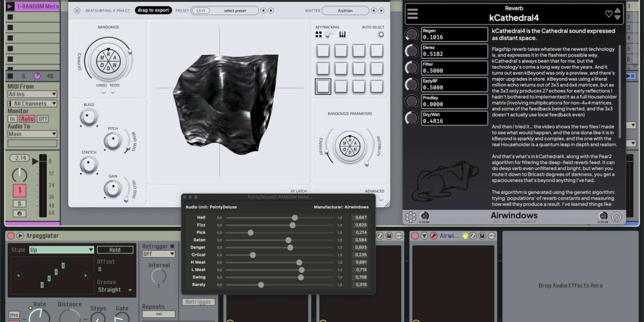644x322 pixels.
Task: Solo the track with S button
Action: [19, 203]
